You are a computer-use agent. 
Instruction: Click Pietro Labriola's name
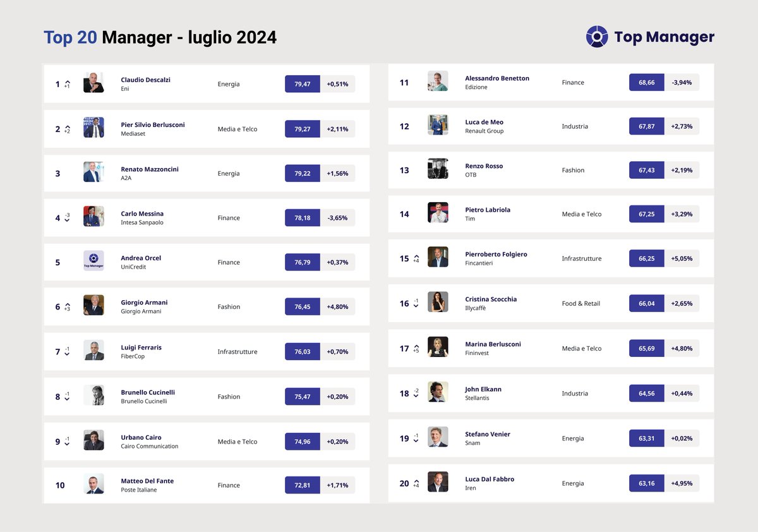coord(488,210)
